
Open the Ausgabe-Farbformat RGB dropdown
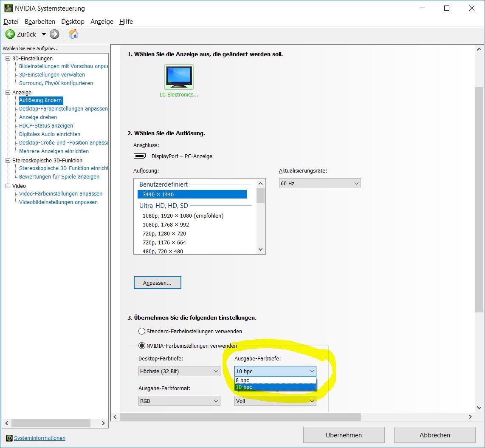(x=179, y=401)
